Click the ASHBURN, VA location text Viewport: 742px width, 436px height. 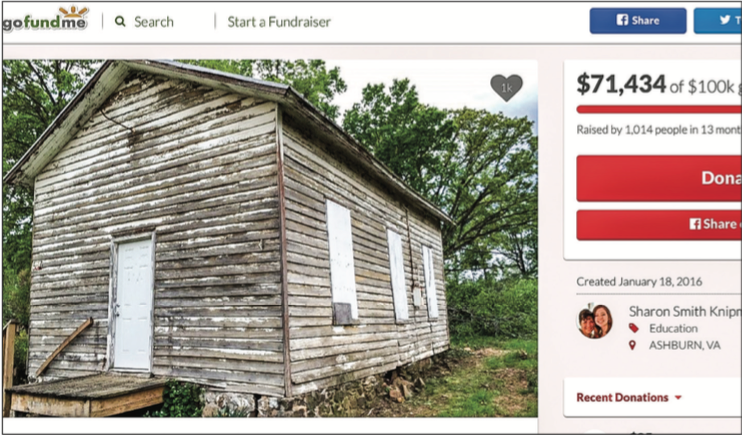click(x=684, y=346)
